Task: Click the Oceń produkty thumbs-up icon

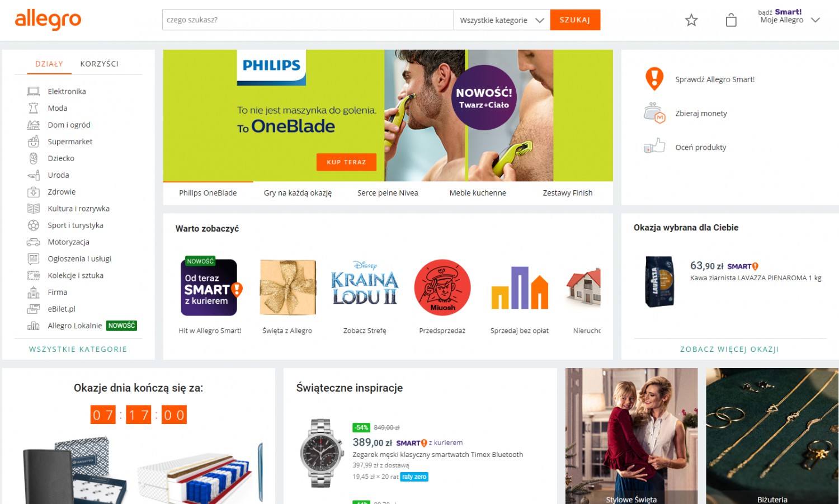Action: coord(654,147)
